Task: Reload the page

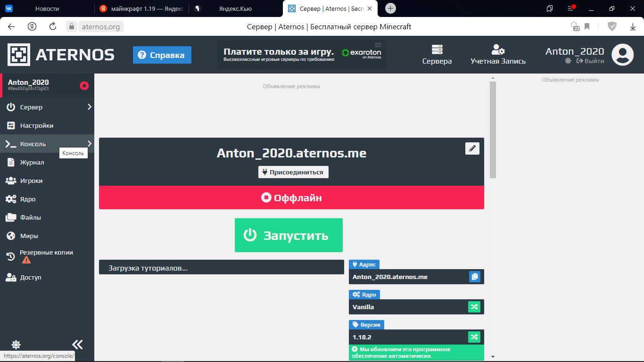Action: point(53,27)
